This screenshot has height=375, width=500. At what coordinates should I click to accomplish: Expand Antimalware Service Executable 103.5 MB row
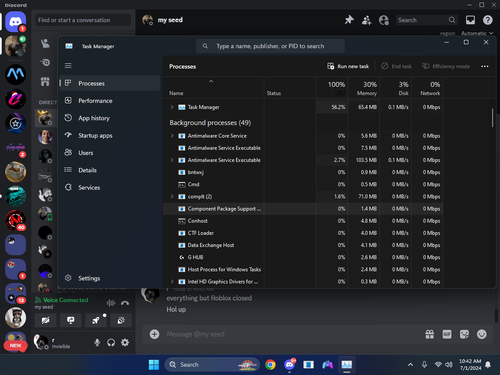coord(172,160)
